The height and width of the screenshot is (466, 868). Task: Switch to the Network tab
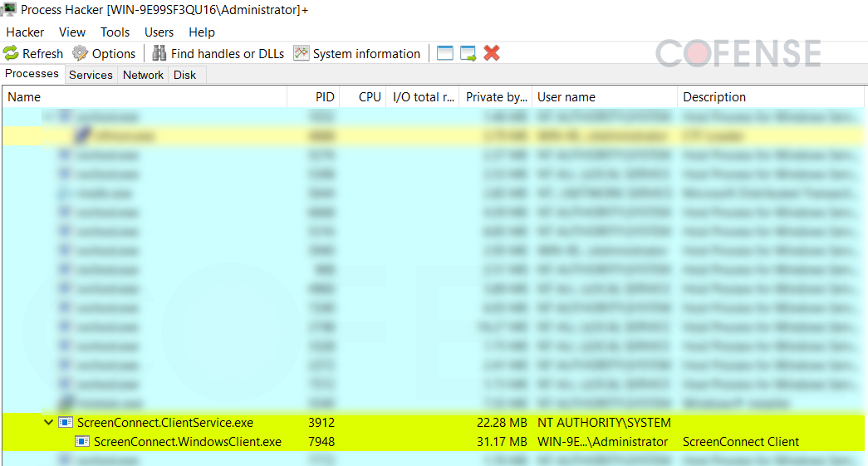tap(143, 75)
